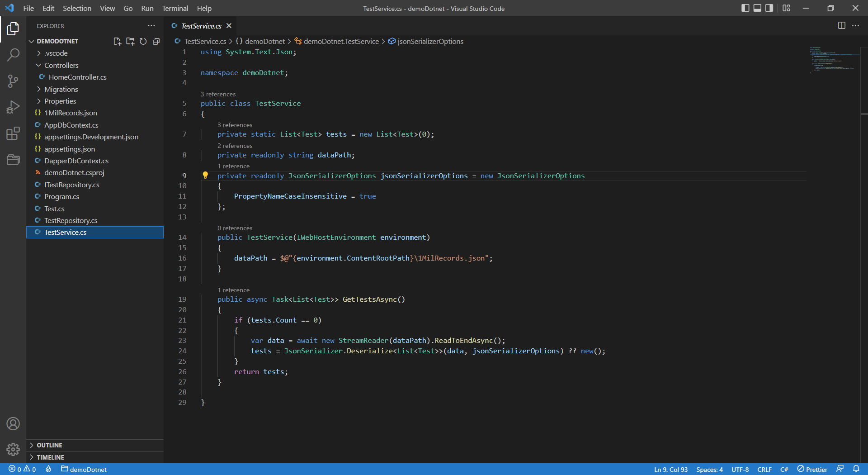Viewport: 868px width, 475px height.
Task: Open Source Control view
Action: pyautogui.click(x=13, y=81)
